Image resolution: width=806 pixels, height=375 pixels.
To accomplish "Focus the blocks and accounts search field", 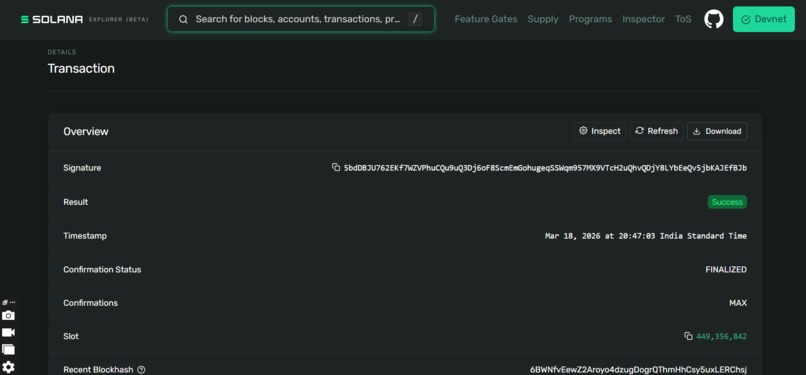I will (x=301, y=20).
